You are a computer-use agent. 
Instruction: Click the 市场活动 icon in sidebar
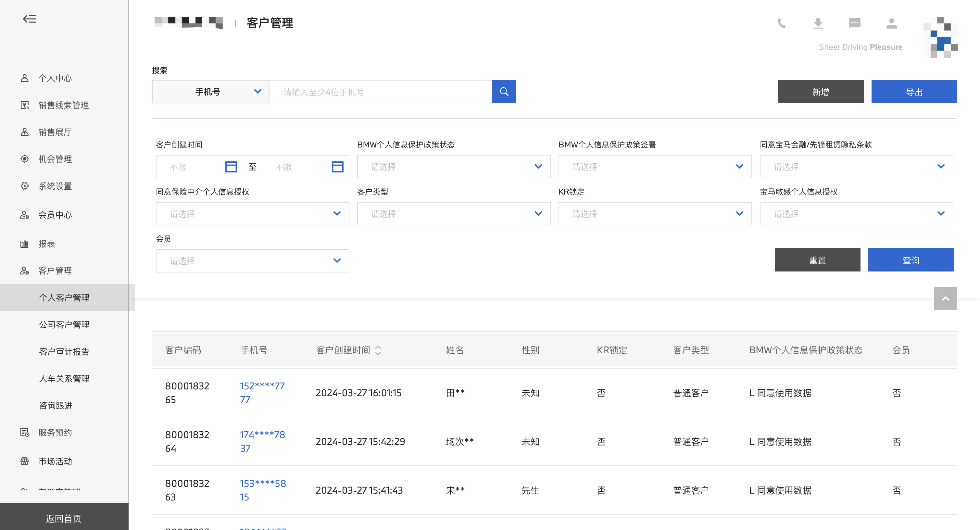click(x=24, y=461)
